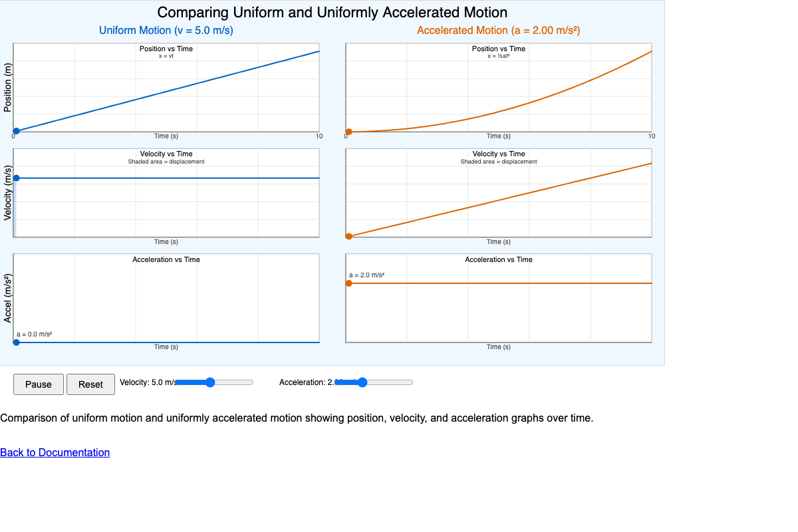Click the Acceleration slider handle
Image resolution: width=798 pixels, height=532 pixels.
(x=362, y=382)
